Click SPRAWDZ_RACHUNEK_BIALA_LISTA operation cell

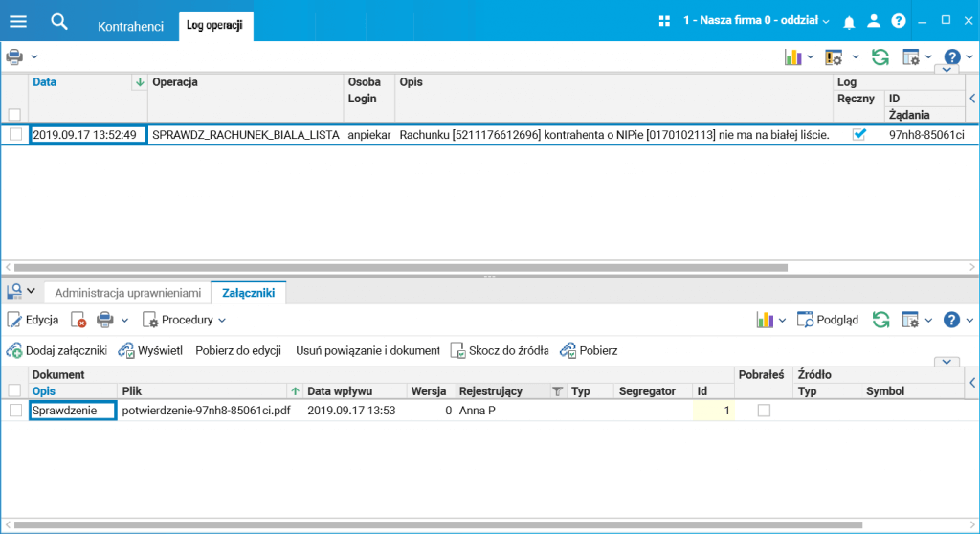point(246,134)
